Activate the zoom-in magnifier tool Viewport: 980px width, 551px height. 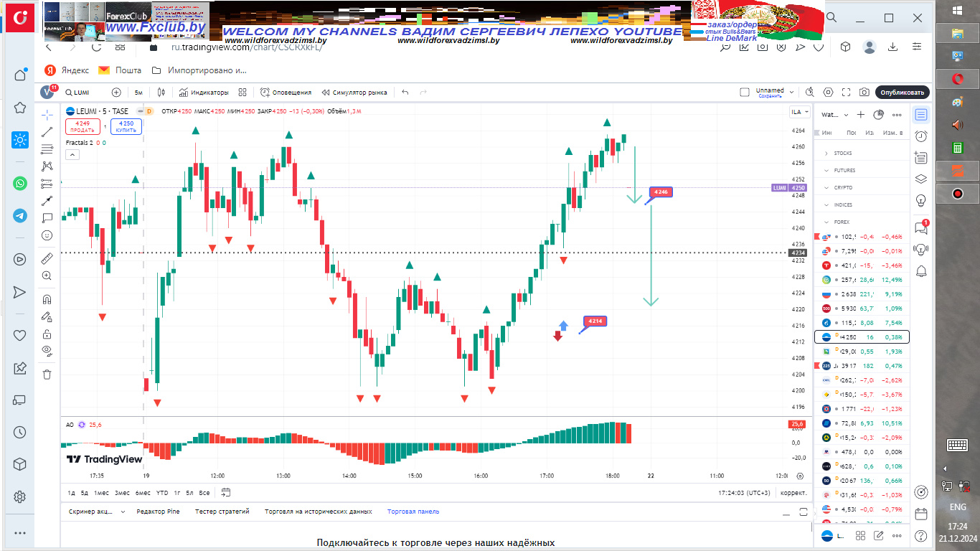click(x=47, y=275)
